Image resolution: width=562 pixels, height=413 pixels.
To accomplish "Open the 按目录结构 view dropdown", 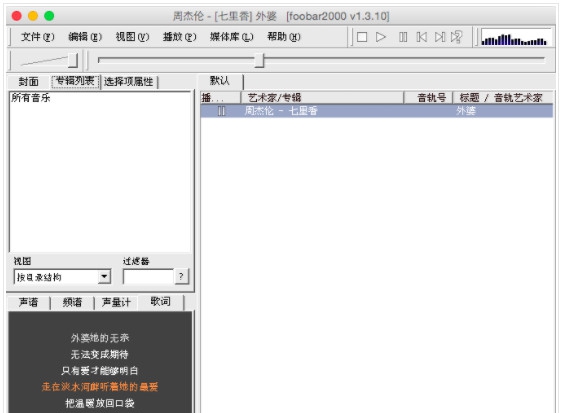I will pos(62,277).
